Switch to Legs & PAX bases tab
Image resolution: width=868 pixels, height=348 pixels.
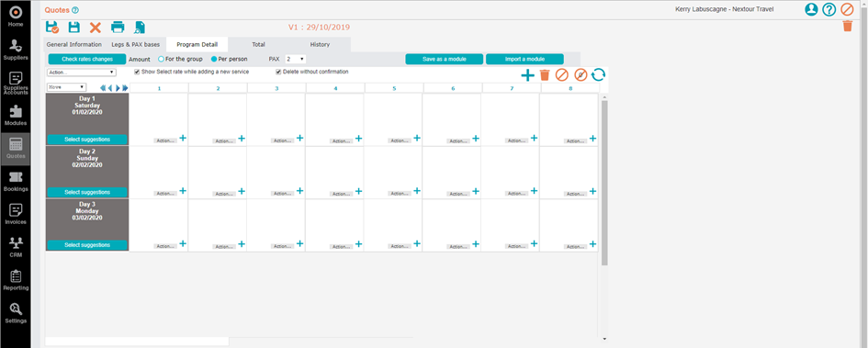coord(135,44)
